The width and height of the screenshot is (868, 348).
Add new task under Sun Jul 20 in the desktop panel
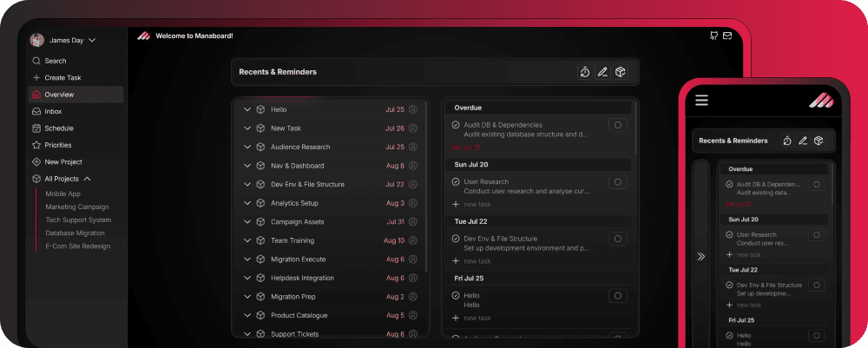tap(471, 204)
